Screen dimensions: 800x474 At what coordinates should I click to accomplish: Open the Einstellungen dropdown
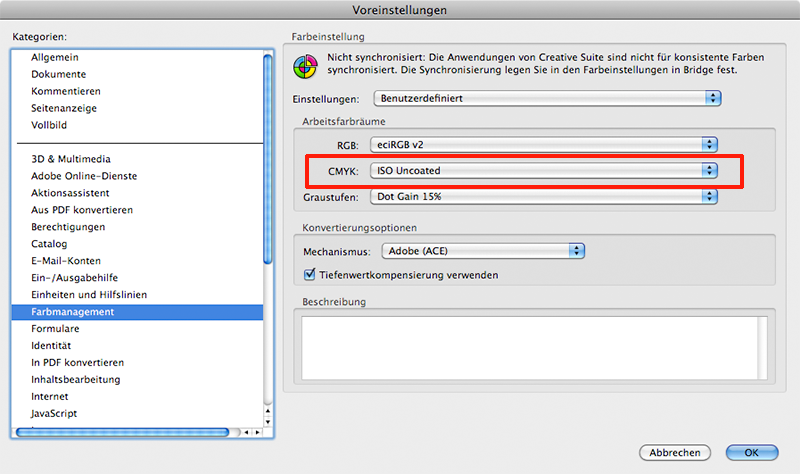coord(547,98)
